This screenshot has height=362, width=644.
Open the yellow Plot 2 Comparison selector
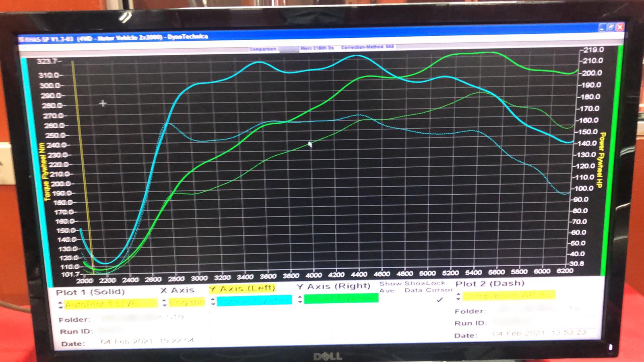(x=509, y=296)
